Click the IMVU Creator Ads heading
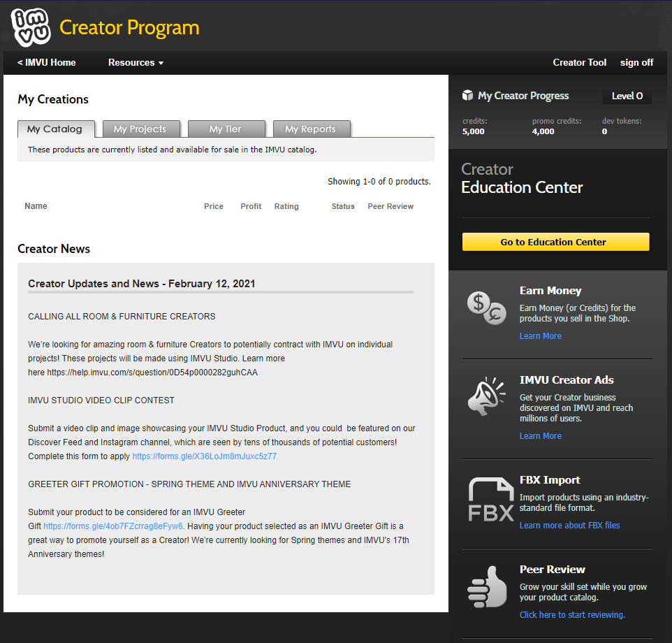This screenshot has width=672, height=643. [x=567, y=380]
